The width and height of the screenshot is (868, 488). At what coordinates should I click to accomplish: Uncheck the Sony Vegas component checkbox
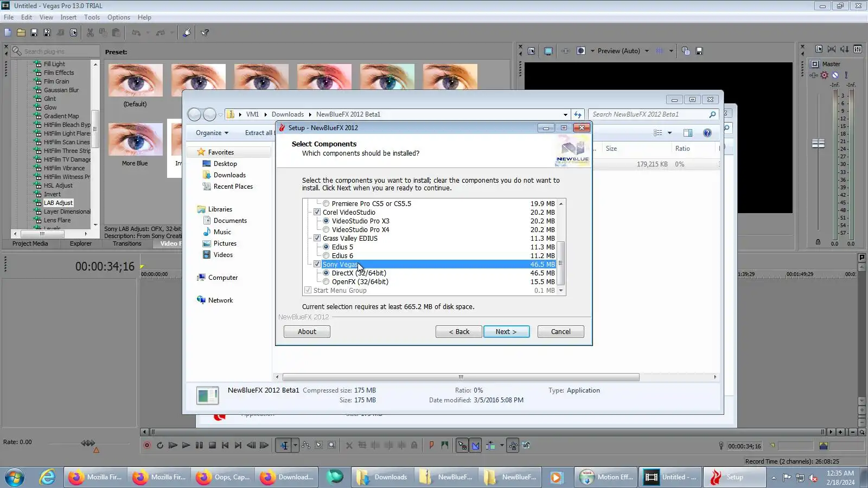(x=317, y=265)
